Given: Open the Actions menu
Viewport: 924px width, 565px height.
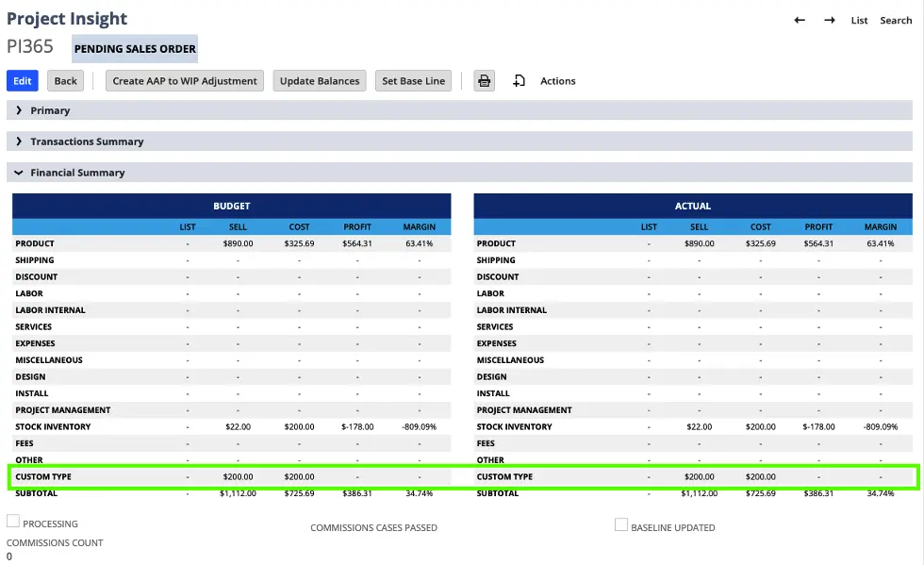Looking at the screenshot, I should coord(557,81).
